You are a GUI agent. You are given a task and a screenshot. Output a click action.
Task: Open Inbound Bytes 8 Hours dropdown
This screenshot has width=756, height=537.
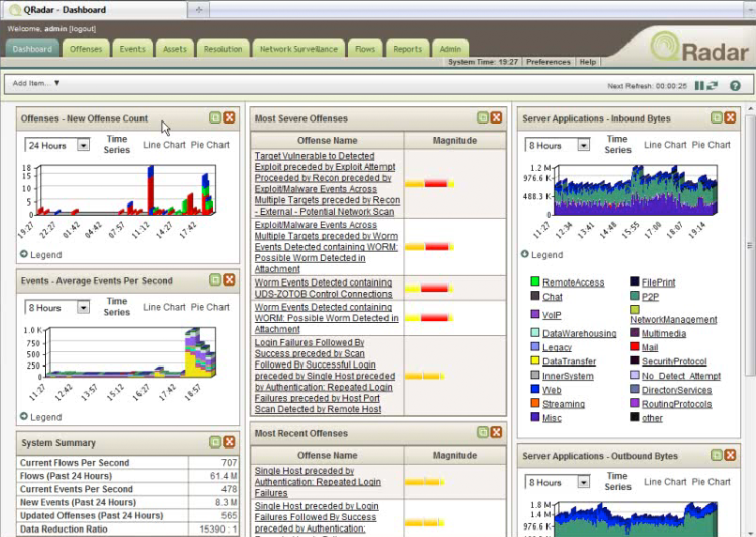[x=558, y=146]
